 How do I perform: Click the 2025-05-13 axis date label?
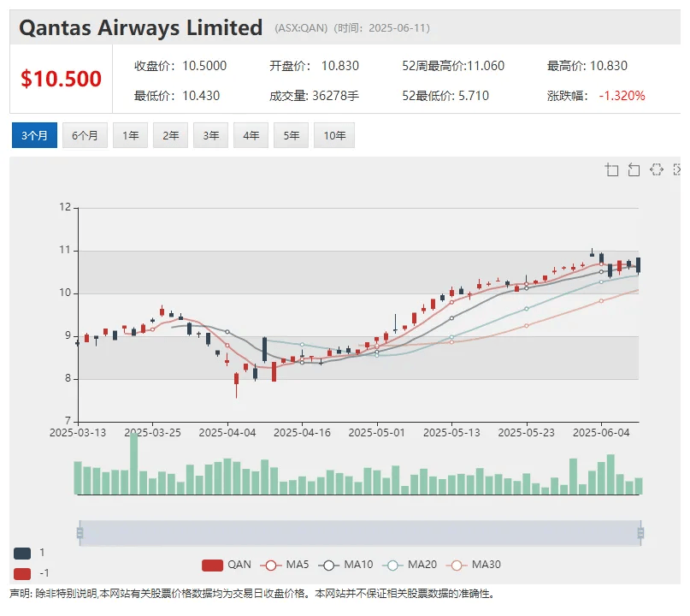coord(451,433)
